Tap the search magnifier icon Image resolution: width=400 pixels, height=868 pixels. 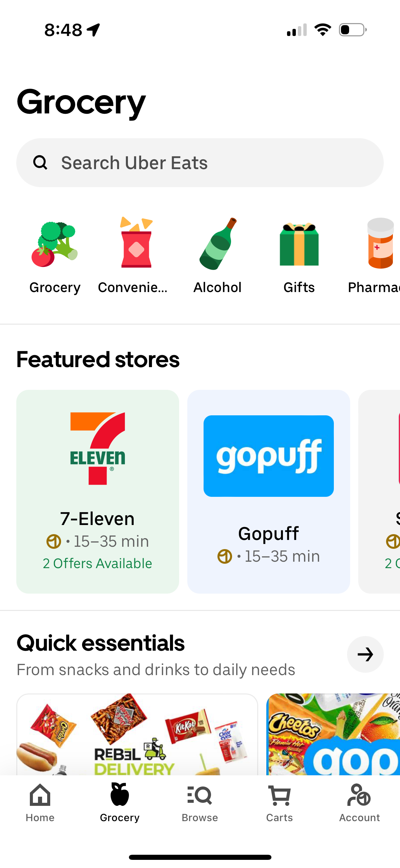(x=40, y=163)
